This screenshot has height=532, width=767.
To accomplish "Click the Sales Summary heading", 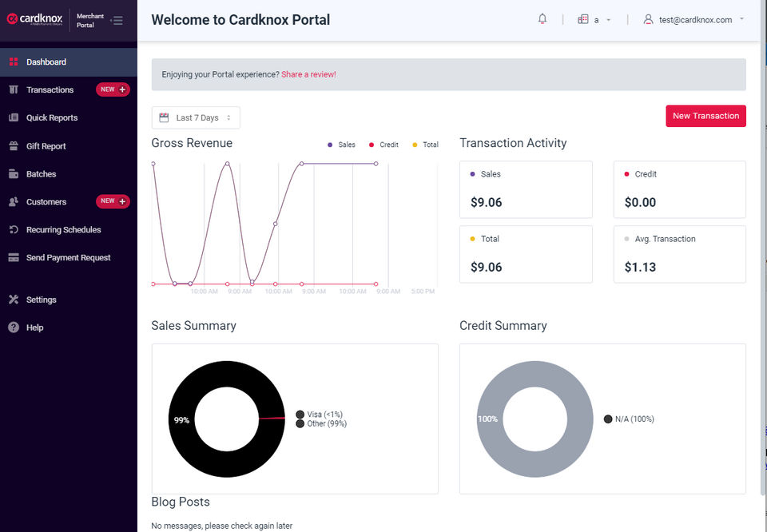I will click(193, 326).
